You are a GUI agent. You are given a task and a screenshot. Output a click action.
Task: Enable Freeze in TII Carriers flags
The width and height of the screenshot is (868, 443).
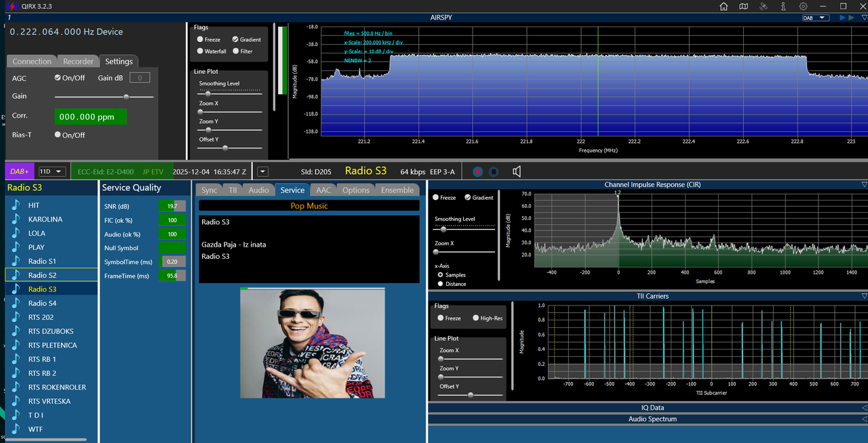441,318
